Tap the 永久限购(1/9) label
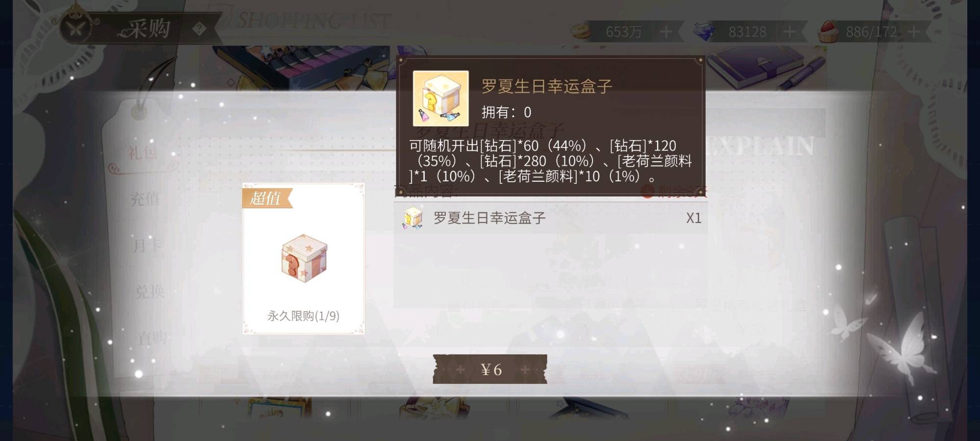Screen dimensions: 980x441 point(303,316)
